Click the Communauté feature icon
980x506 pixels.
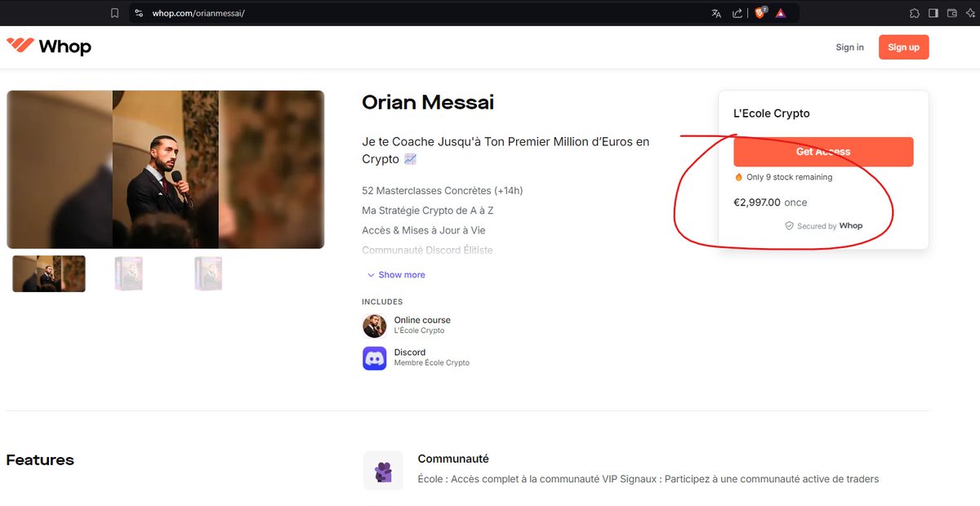pyautogui.click(x=383, y=471)
